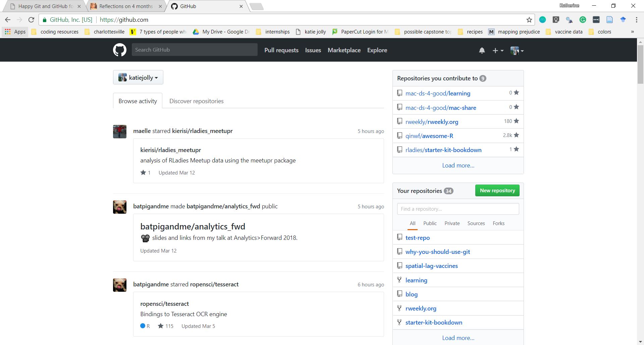Screen dimensions: 644x345
Task: Open Marketplace in the header
Action: click(x=344, y=50)
